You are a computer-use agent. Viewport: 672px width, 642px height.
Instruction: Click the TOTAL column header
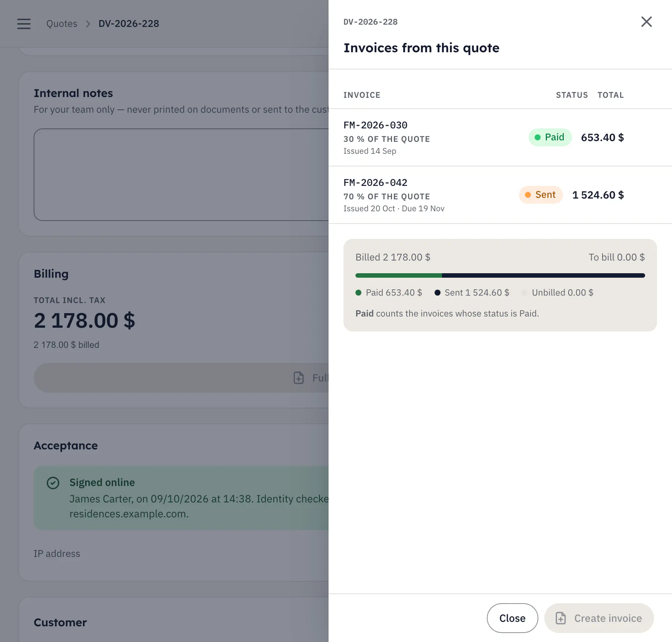(x=610, y=95)
